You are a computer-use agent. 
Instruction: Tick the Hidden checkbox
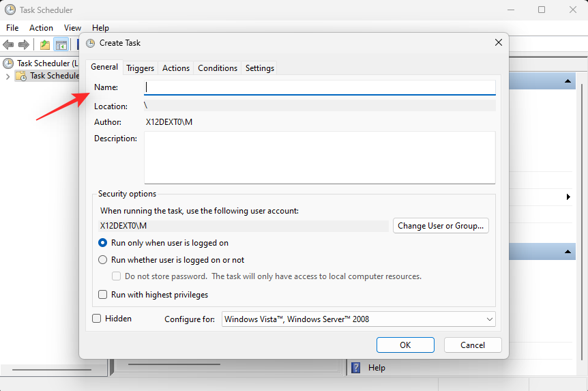tap(97, 319)
